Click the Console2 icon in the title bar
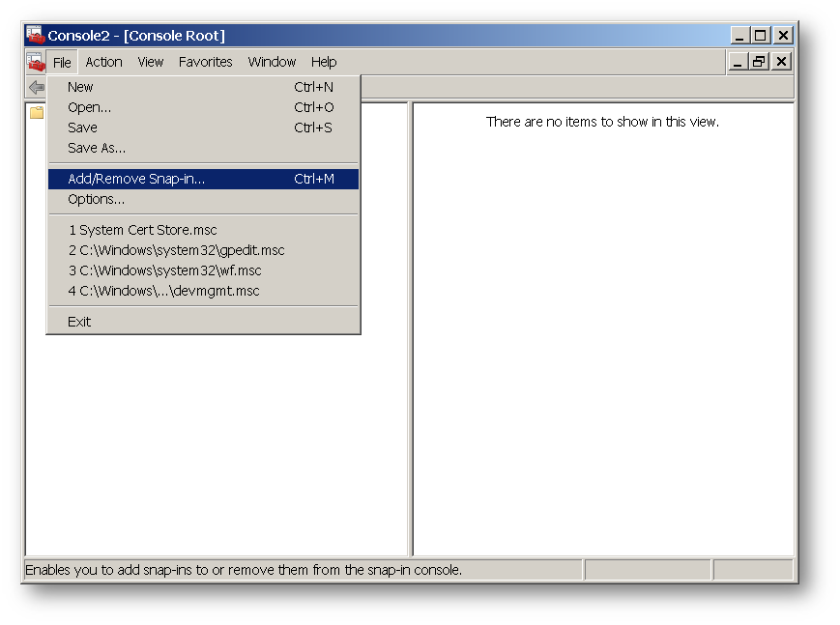The height and width of the screenshot is (625, 840). pos(36,36)
